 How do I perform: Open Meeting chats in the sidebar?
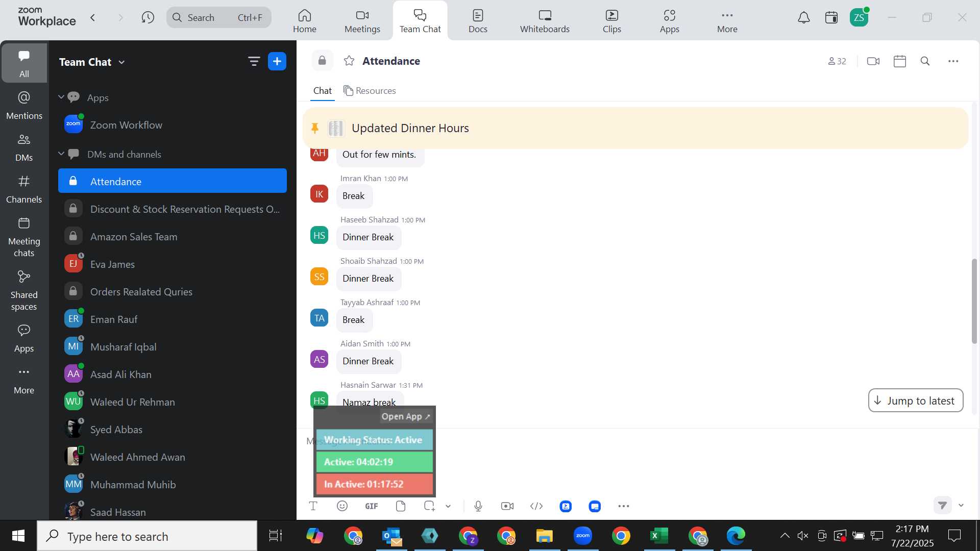click(x=24, y=237)
